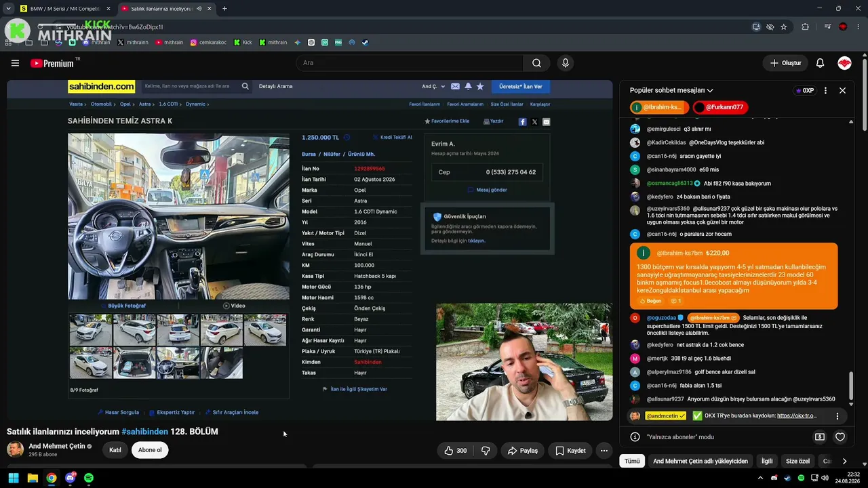Image resolution: width=868 pixels, height=488 pixels.
Task: Click the YouTube search magnifier button
Action: [536, 63]
